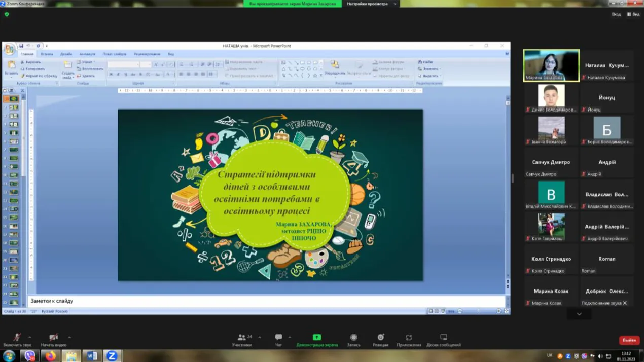Click the Заметки к слайду notes field
The image size is (644, 362).
click(266, 301)
